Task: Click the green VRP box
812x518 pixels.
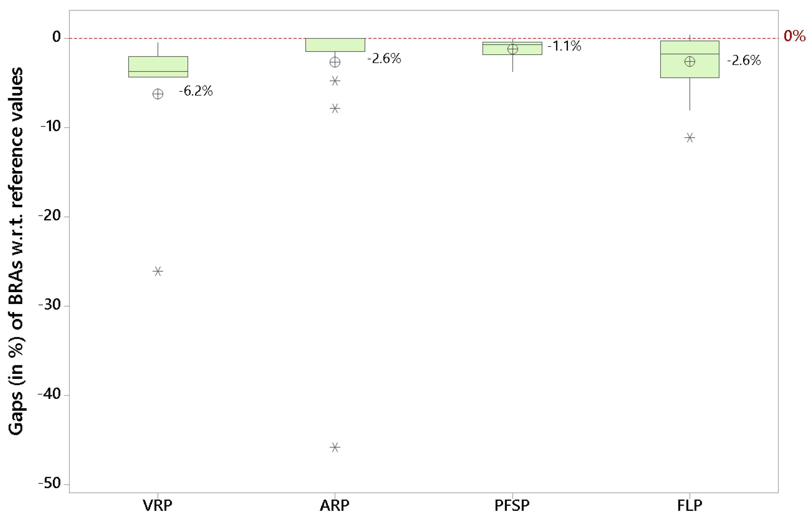Action: coord(158,64)
